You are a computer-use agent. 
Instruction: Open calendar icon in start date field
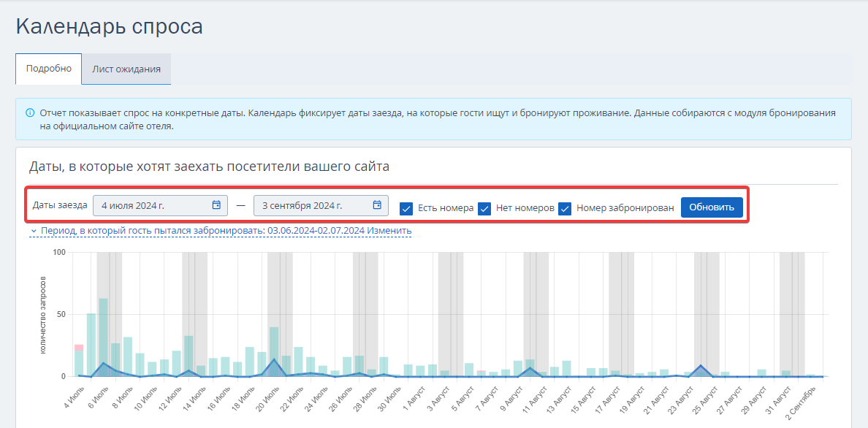[x=216, y=205]
